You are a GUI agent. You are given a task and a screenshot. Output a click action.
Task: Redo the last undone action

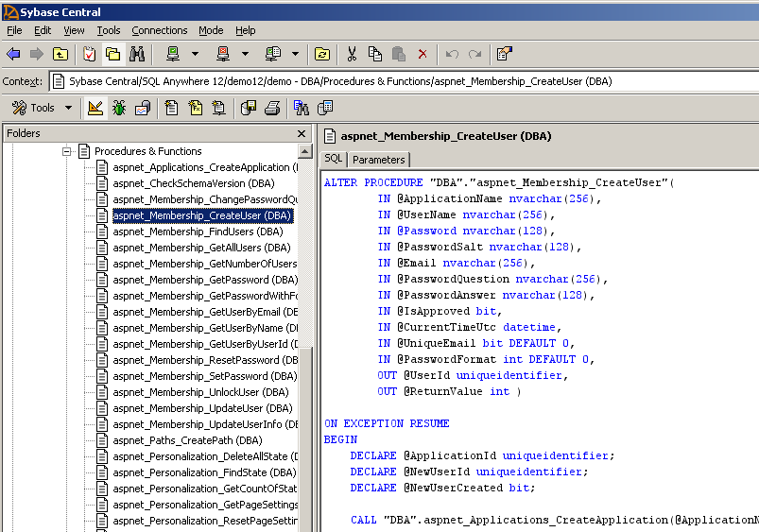pos(474,54)
